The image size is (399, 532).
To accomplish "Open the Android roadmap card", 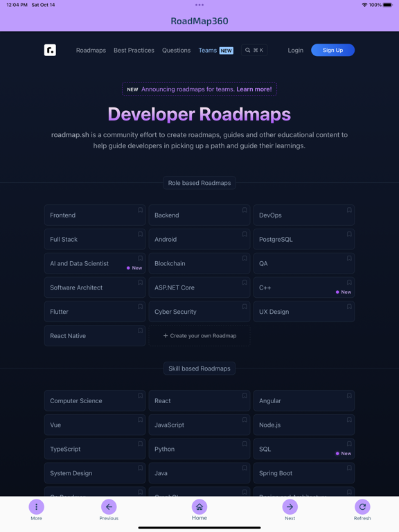I will (199, 239).
